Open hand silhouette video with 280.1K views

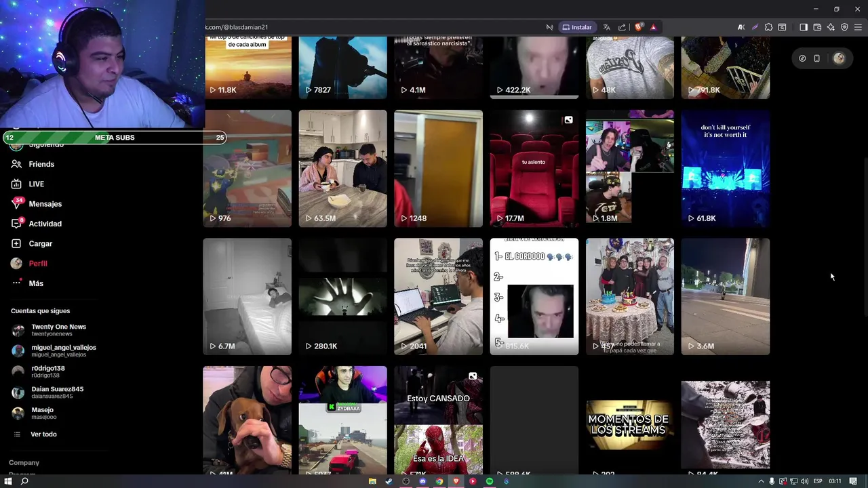pos(343,296)
